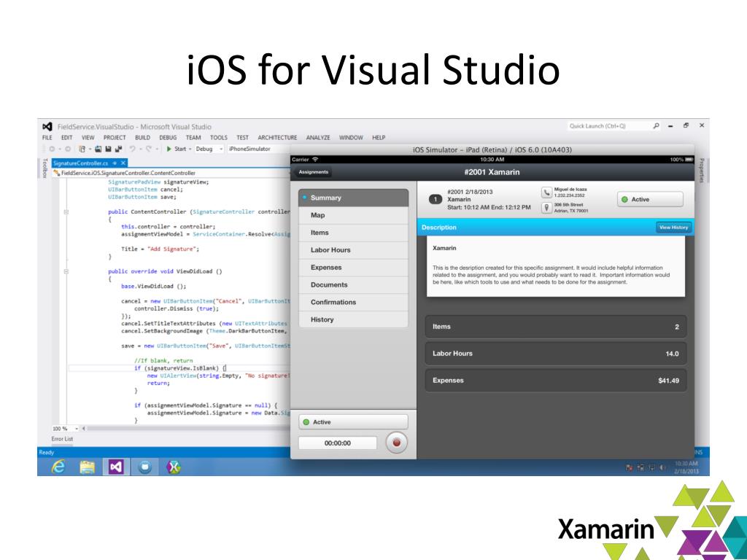Close the SignatureController.cs tab
Screen dimensions: 747x560
coord(123,163)
